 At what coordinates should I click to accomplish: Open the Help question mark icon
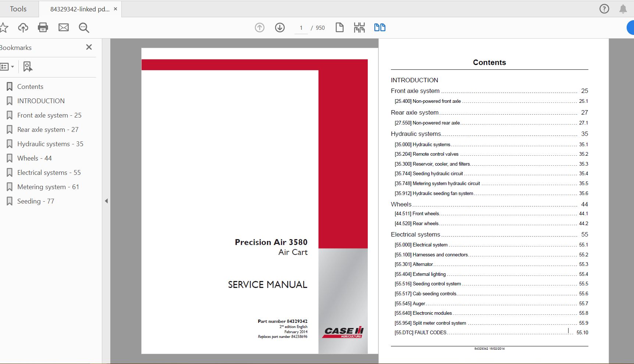(x=604, y=9)
